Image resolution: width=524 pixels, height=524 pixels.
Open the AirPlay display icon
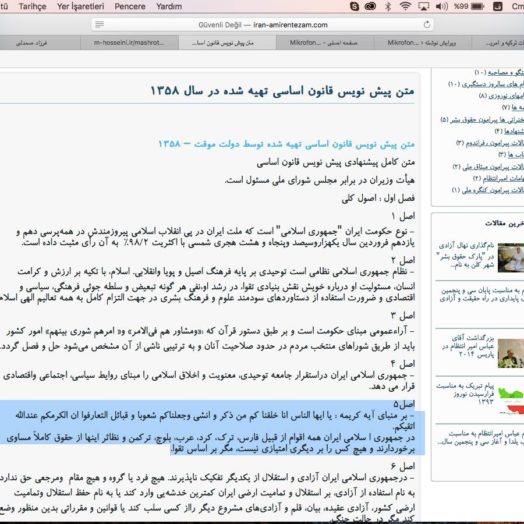[x=423, y=6]
